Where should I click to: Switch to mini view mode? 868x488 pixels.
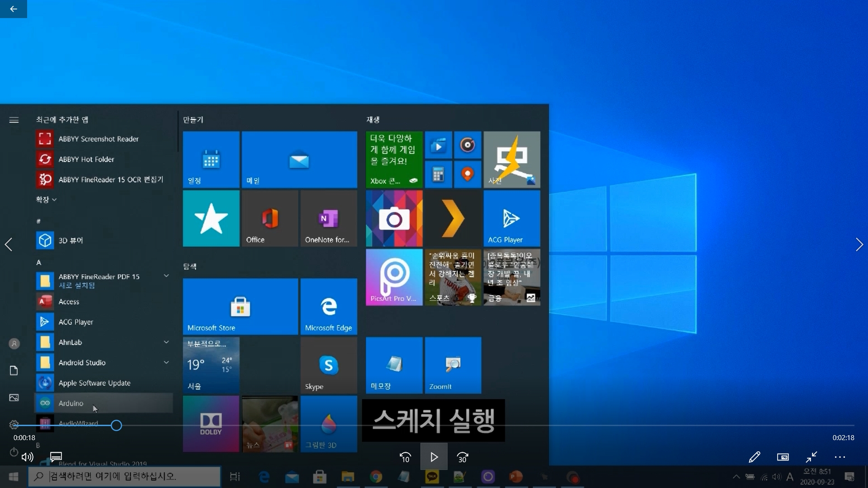pyautogui.click(x=783, y=457)
